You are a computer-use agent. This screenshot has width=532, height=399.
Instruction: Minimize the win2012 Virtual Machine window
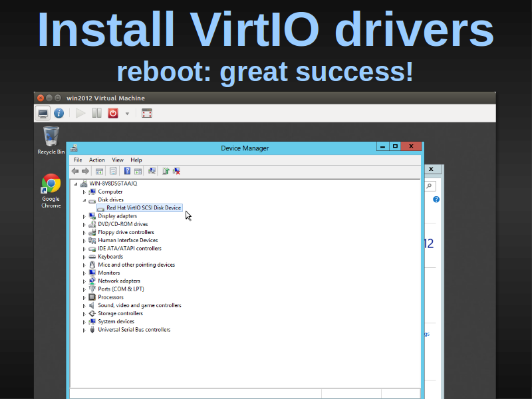tap(49, 98)
